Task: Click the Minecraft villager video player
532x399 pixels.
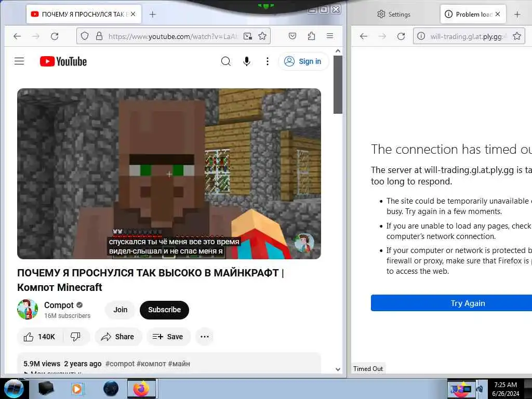Action: coord(169,174)
